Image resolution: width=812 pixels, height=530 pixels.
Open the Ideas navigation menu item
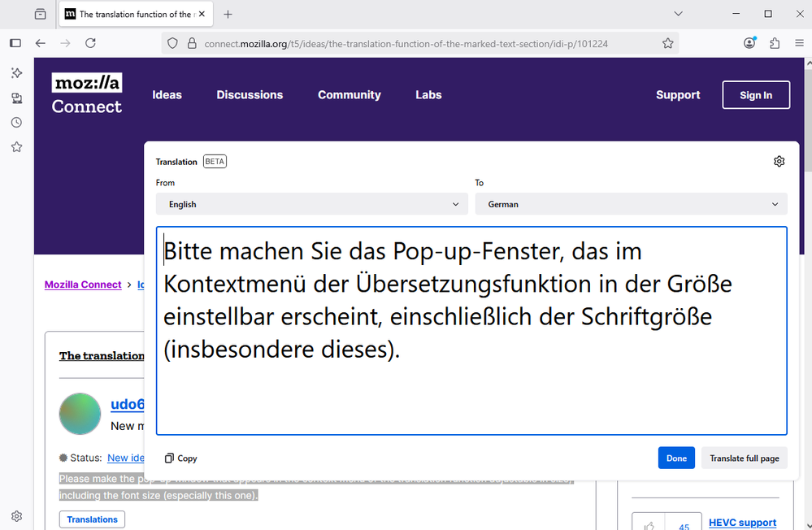(x=167, y=95)
